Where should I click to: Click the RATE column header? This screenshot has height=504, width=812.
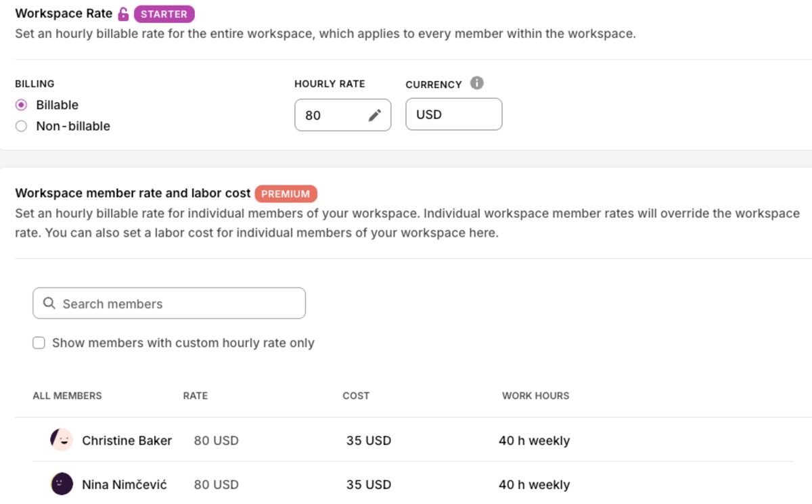195,396
